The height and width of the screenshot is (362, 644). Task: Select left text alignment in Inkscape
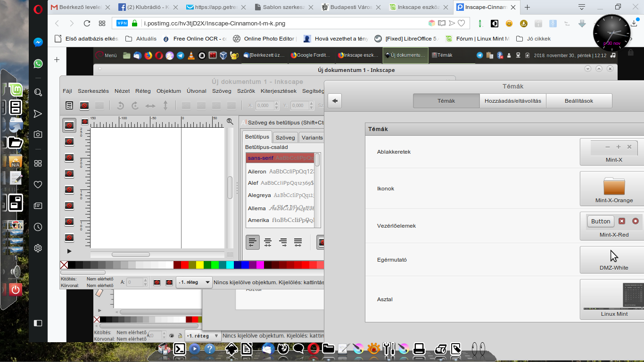coord(253,242)
